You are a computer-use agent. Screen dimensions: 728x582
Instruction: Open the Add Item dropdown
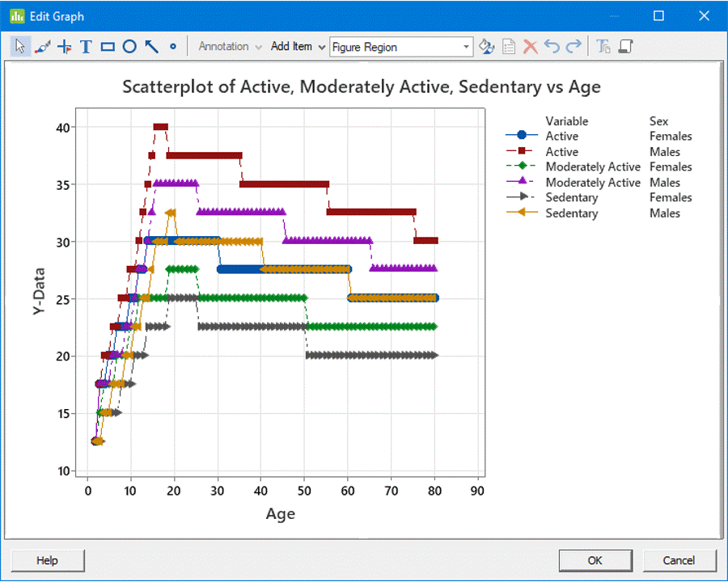298,47
